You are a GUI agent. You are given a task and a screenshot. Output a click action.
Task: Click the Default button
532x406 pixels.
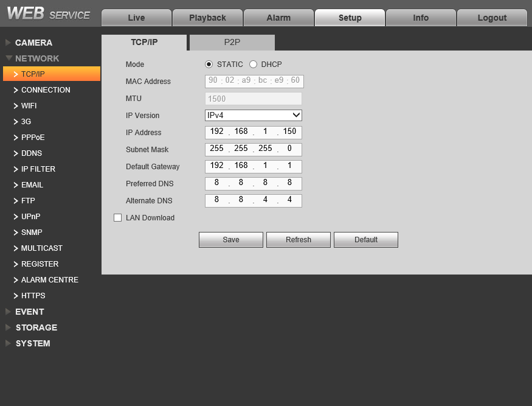(366, 240)
